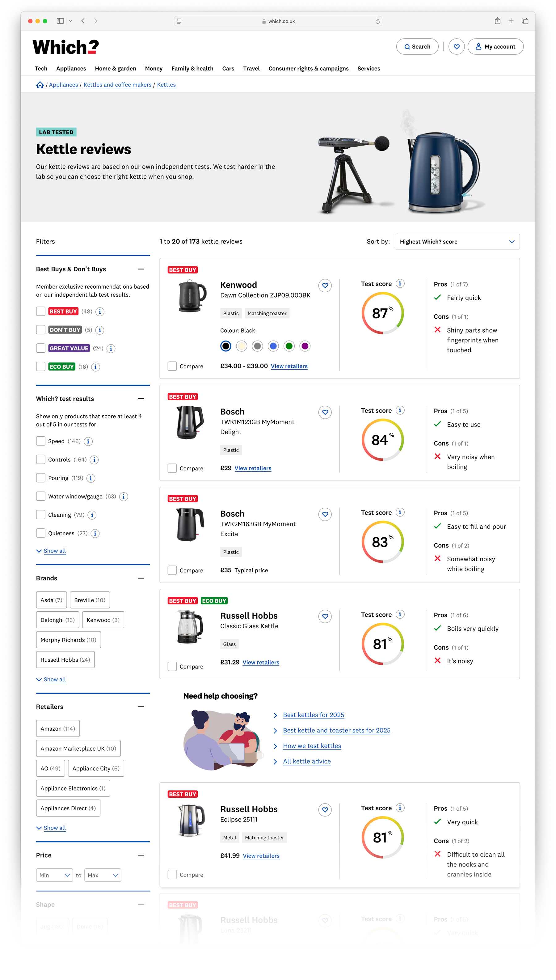Tick the BEST BUY filter checkbox

coord(41,312)
